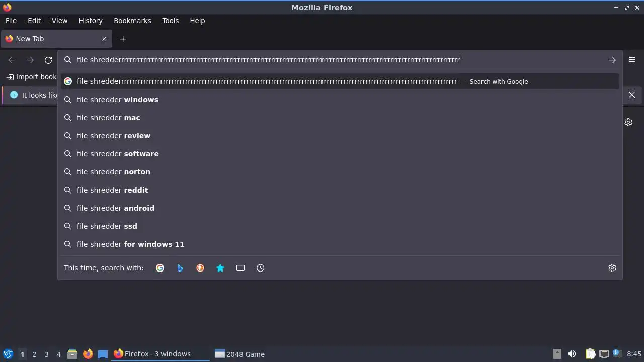This screenshot has height=362, width=644.
Task: Open the View menu
Action: click(x=59, y=21)
